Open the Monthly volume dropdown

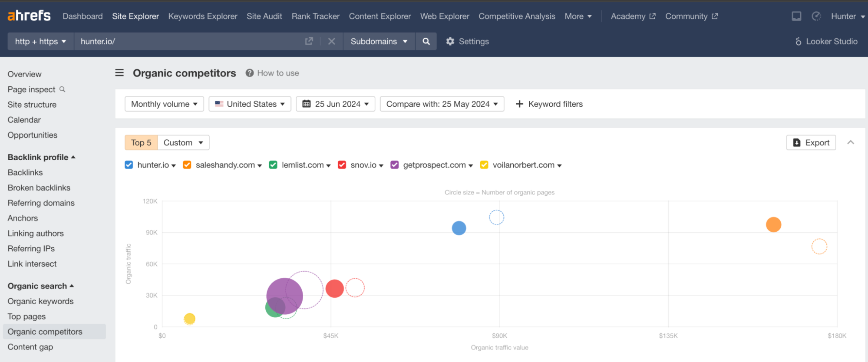coord(164,104)
